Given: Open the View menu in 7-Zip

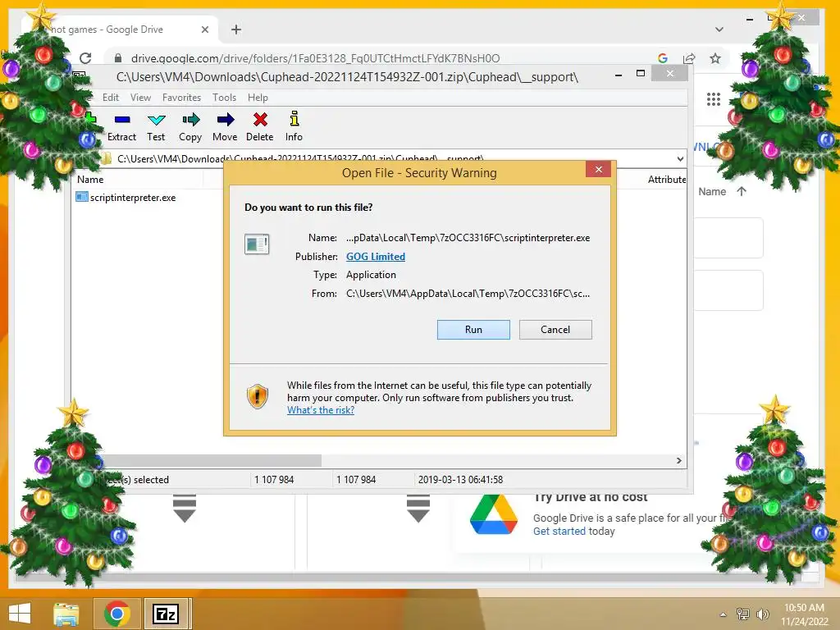Looking at the screenshot, I should 140,98.
